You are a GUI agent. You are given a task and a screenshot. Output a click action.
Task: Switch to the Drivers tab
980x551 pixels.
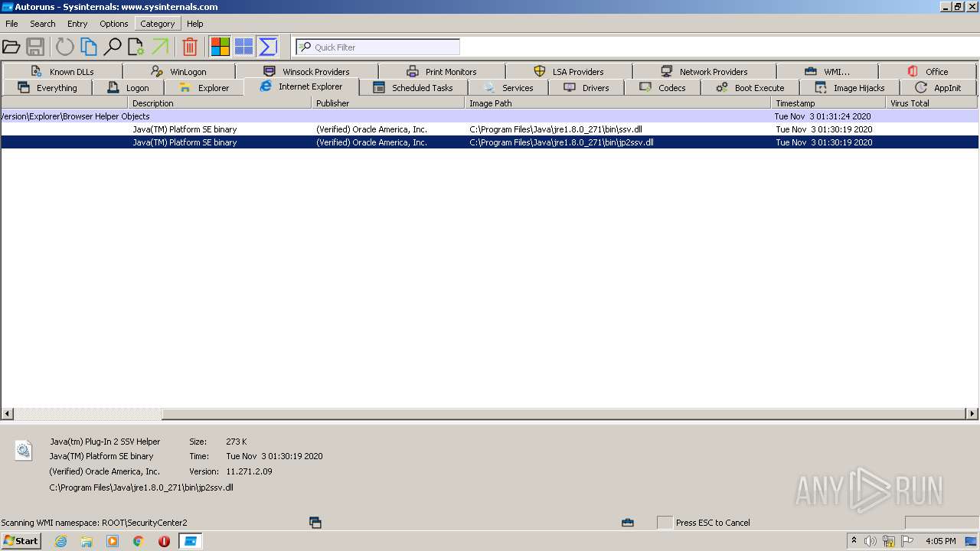point(586,87)
